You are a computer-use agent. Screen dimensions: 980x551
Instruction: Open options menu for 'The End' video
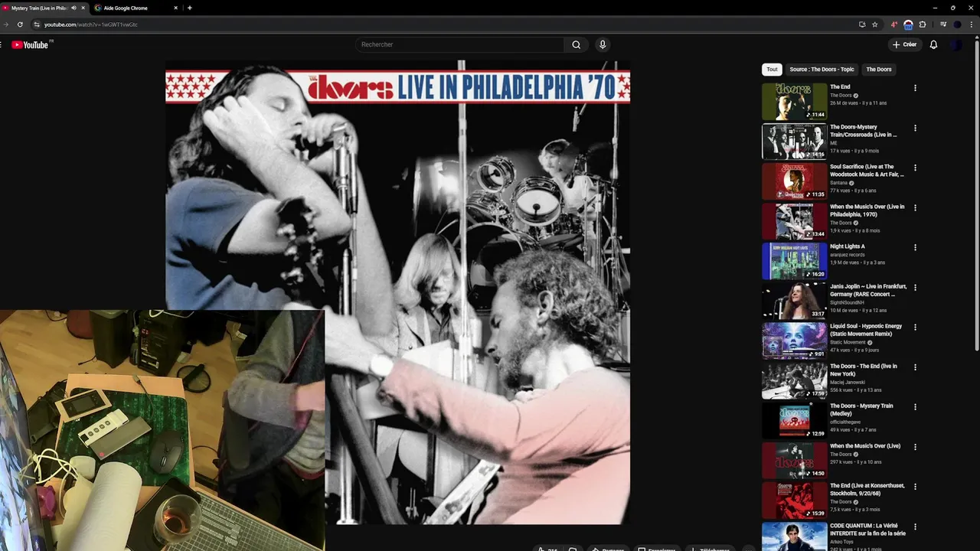tap(915, 88)
